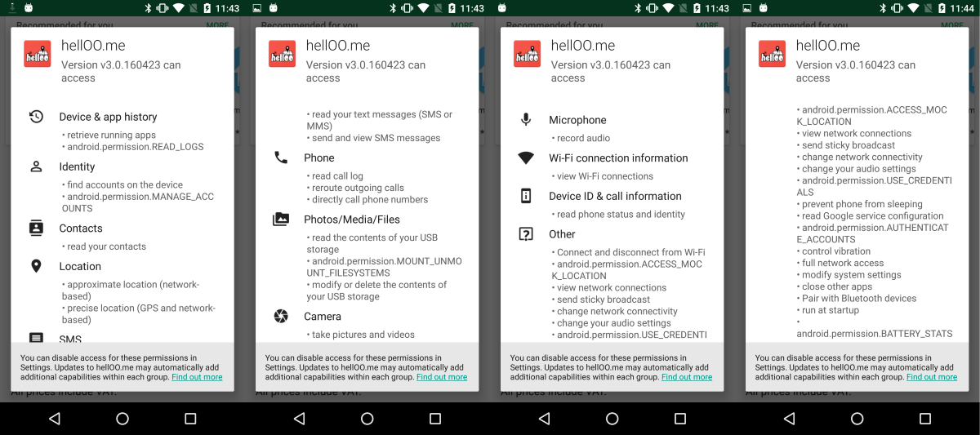Viewport: 980px width, 435px height.
Task: Select 'precise location (GPS and network-based)' line
Action: 138,314
